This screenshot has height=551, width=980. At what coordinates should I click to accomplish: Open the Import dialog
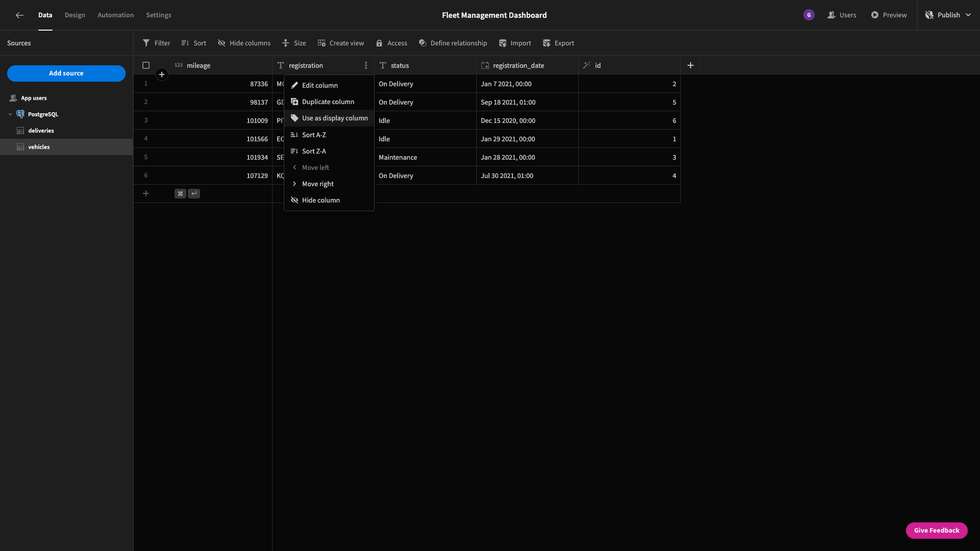coord(514,43)
